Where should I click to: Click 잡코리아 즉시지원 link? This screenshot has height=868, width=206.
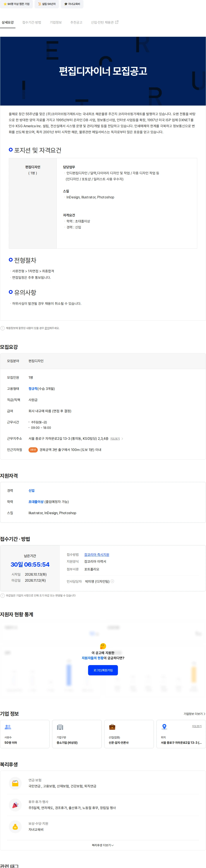(97, 555)
